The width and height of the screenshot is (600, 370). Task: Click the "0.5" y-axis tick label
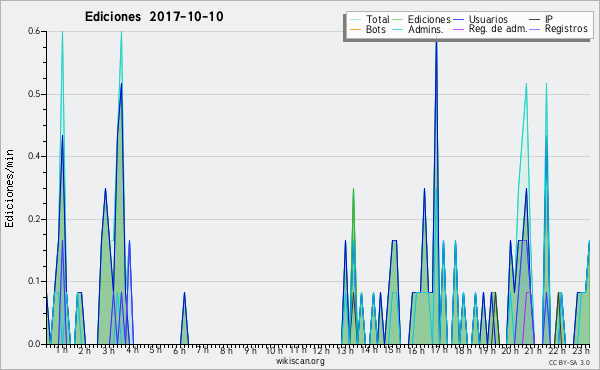pyautogui.click(x=34, y=94)
